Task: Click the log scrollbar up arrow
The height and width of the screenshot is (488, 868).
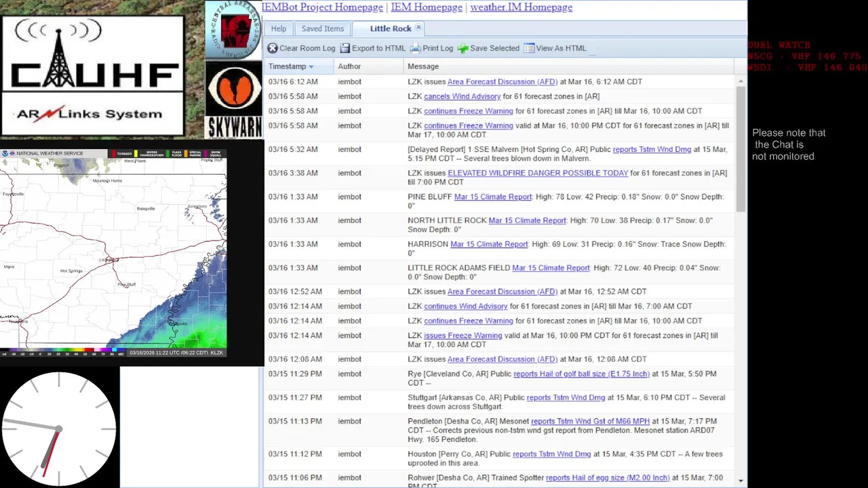Action: pyautogui.click(x=741, y=81)
